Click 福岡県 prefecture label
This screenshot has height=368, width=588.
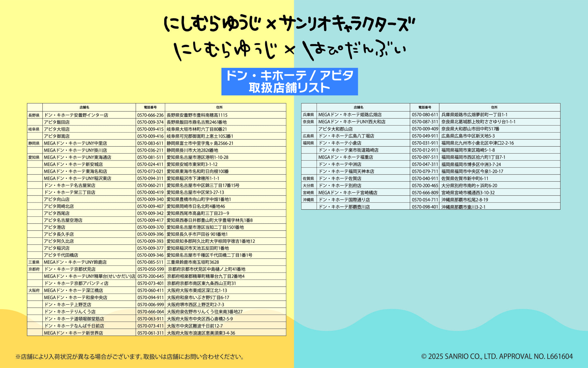pyautogui.click(x=308, y=143)
